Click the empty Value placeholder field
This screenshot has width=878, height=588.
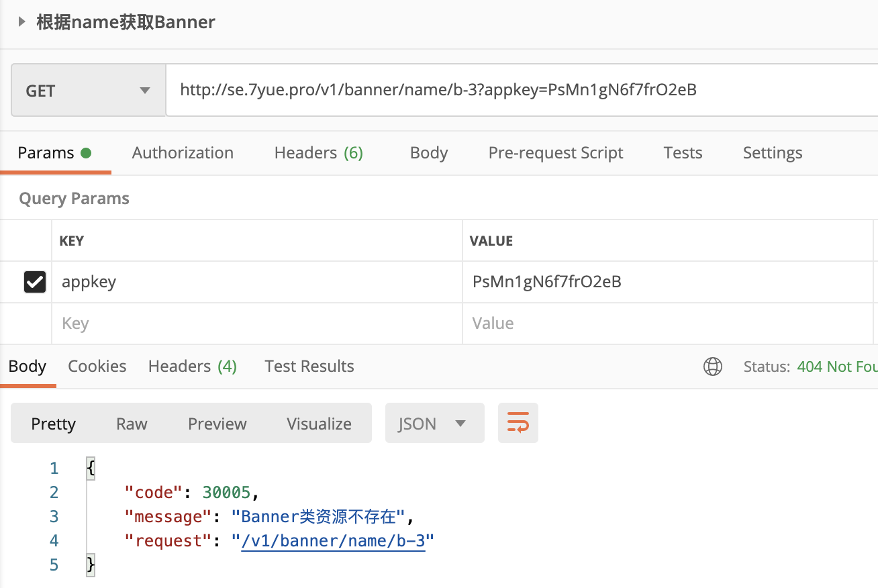667,324
